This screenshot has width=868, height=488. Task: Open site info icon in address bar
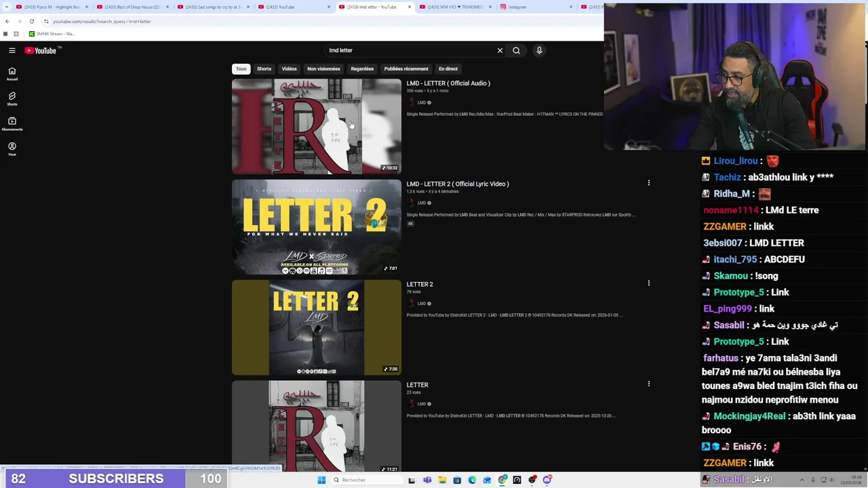(46, 21)
